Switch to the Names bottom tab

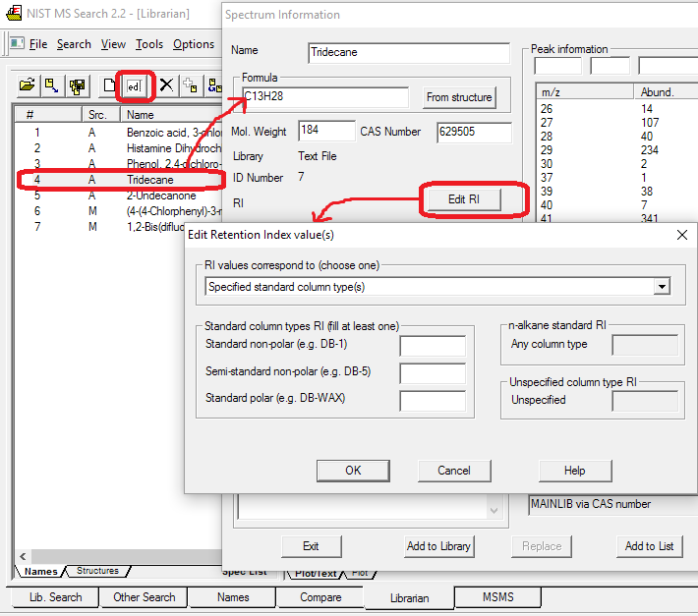(233, 597)
